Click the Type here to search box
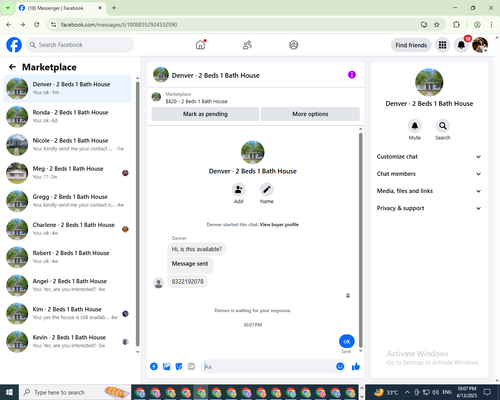Screen dimensions: 500x400 [75, 392]
